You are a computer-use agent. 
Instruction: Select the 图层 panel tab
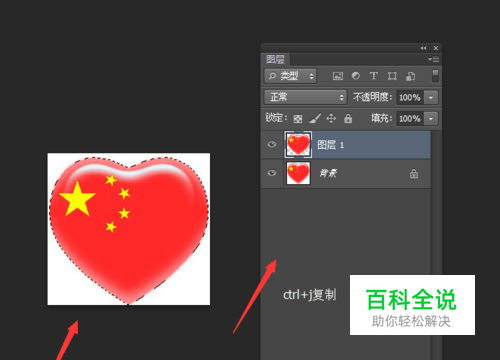275,60
